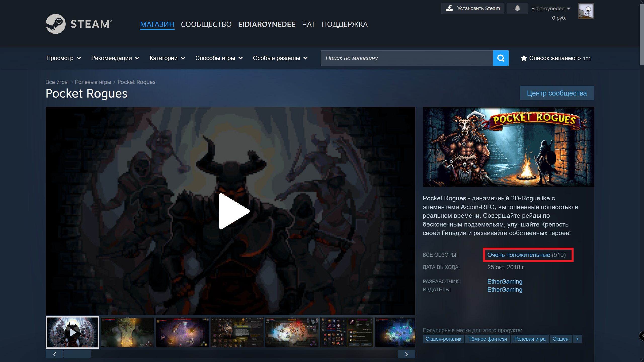Add a tag with plus button
The image size is (644, 362).
click(x=577, y=339)
